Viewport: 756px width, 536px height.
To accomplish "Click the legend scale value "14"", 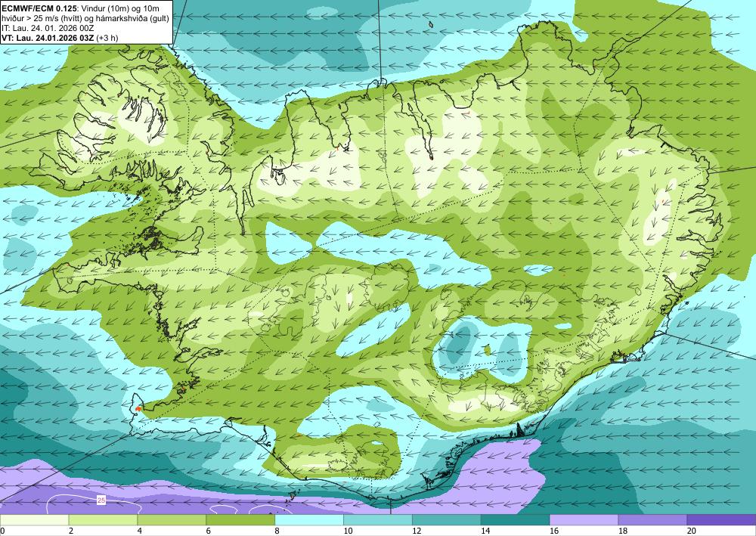I will click(x=485, y=531).
